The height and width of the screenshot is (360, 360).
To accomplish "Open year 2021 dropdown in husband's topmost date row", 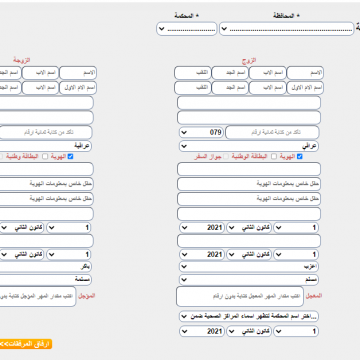I will 202,228.
